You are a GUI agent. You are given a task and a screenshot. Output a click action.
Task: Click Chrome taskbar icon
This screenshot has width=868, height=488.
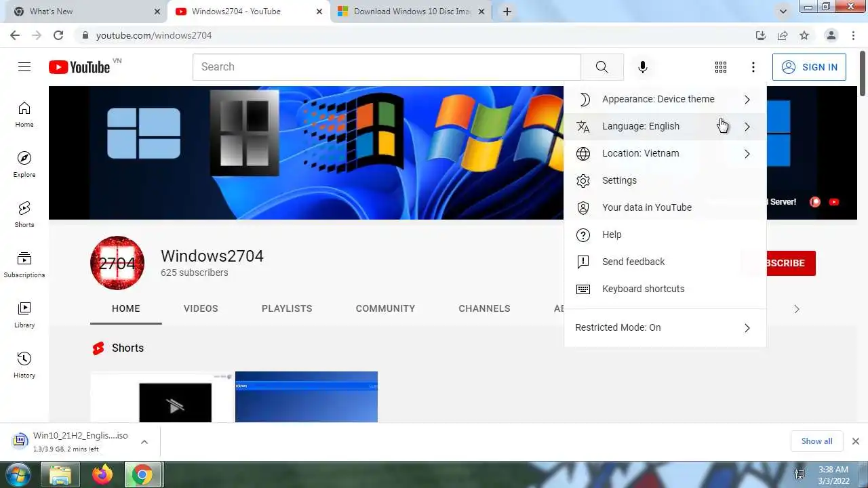click(x=142, y=475)
